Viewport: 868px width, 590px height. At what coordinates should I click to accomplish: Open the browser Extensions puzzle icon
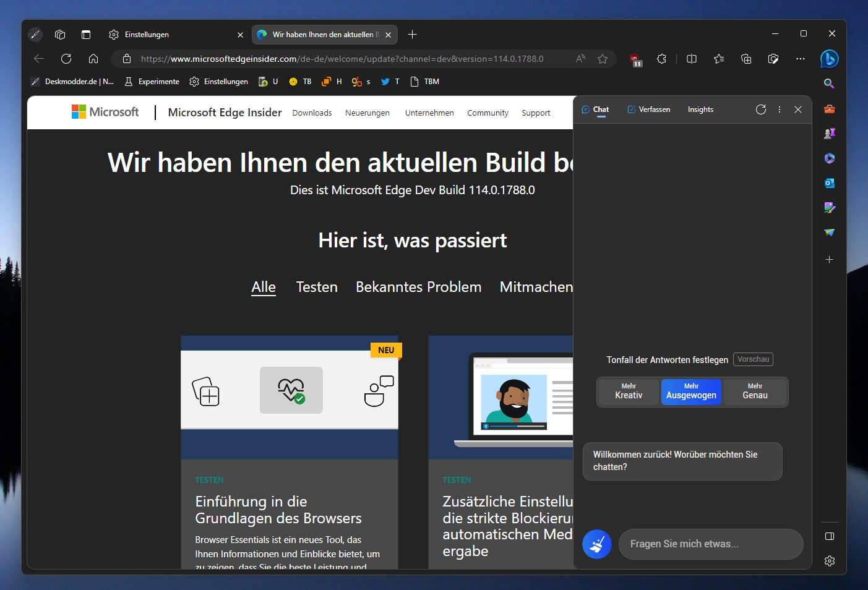[661, 59]
